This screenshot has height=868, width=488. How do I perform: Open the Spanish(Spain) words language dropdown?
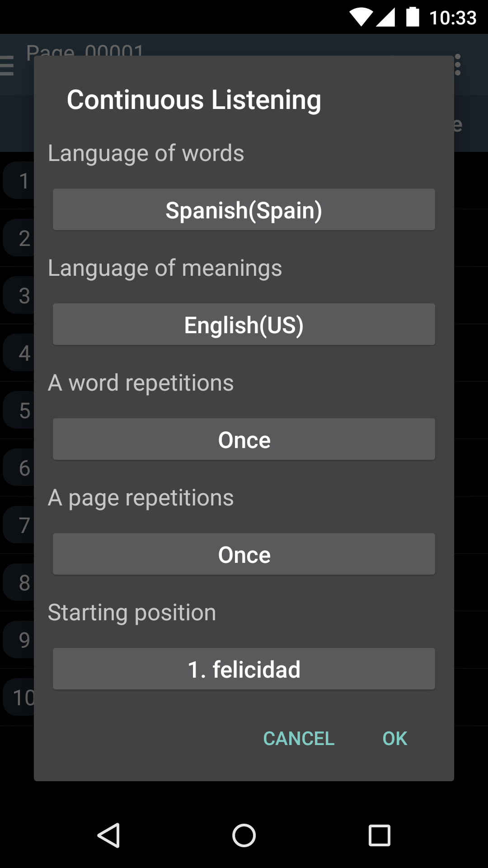[x=244, y=210]
